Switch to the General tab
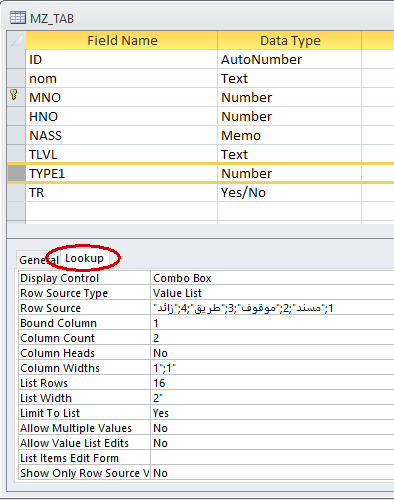Screen dimensions: 394x500 [x=38, y=260]
